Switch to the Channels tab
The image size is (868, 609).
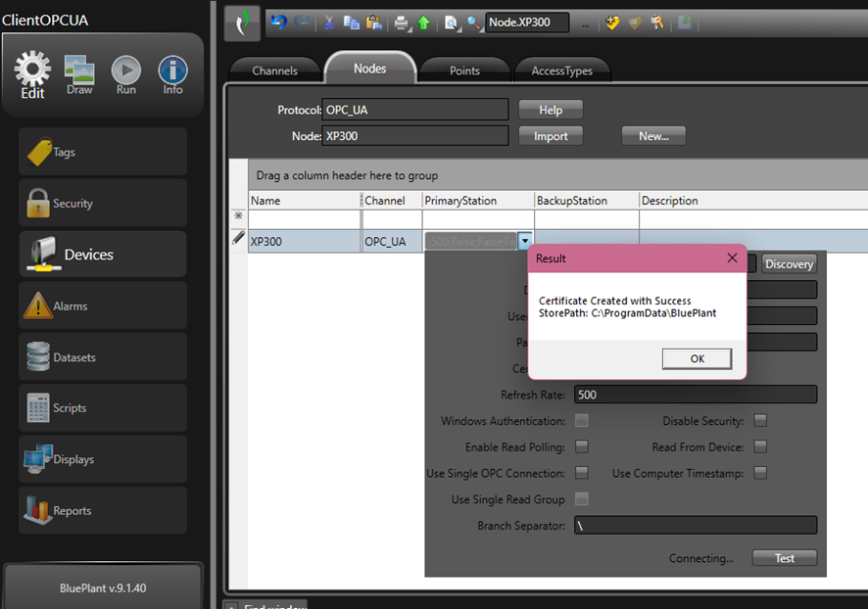pyautogui.click(x=274, y=70)
